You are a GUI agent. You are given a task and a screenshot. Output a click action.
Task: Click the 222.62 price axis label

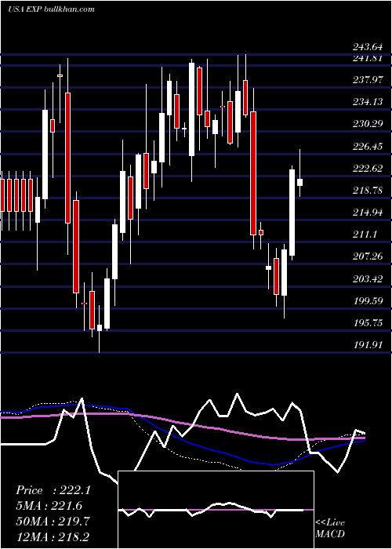tap(368, 169)
